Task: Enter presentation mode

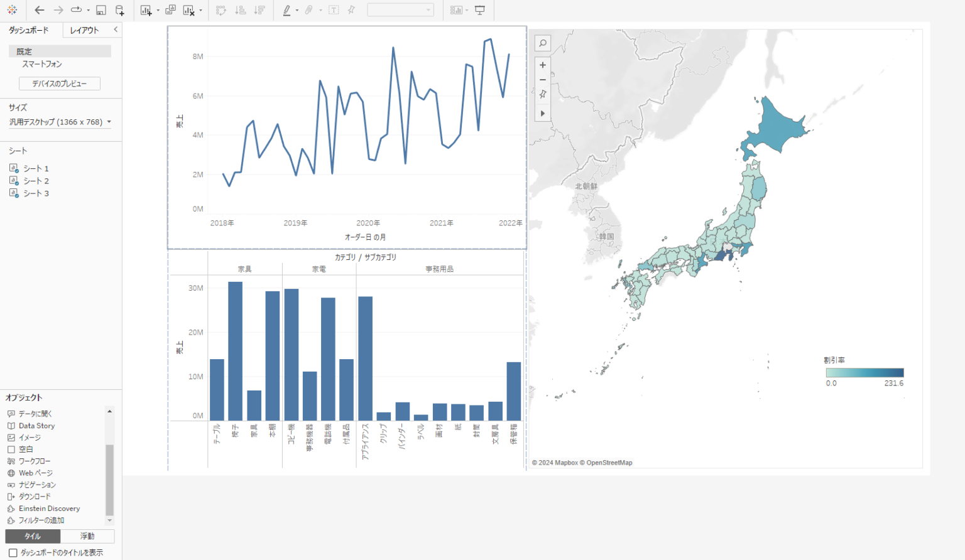Action: coord(478,10)
